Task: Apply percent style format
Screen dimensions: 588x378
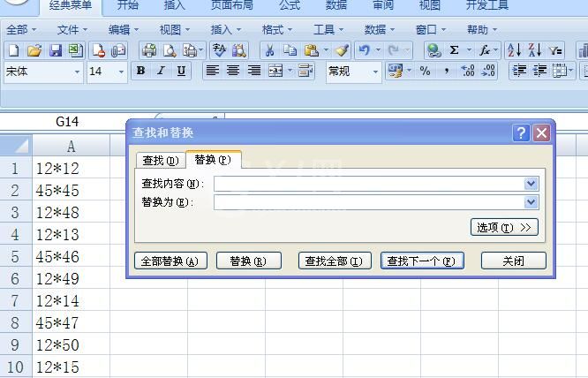Action: 425,71
